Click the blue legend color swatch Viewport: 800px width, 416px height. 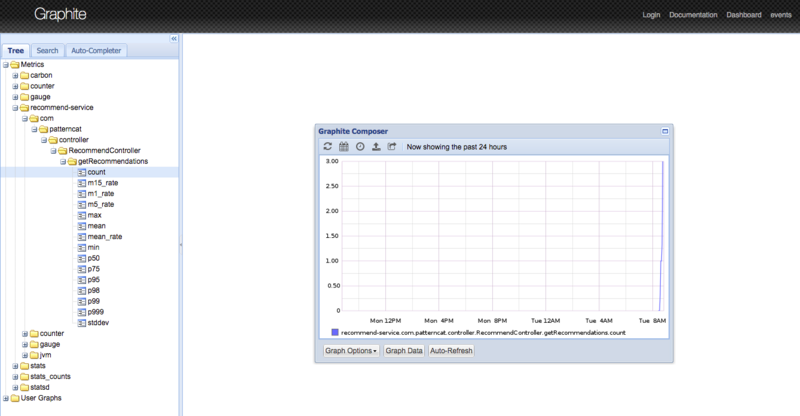[335, 332]
